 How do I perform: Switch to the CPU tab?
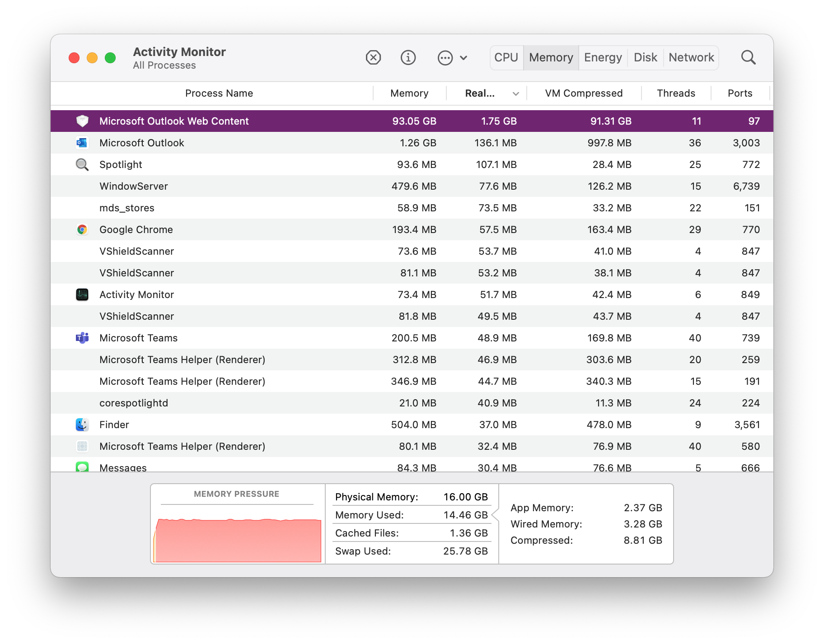point(506,57)
